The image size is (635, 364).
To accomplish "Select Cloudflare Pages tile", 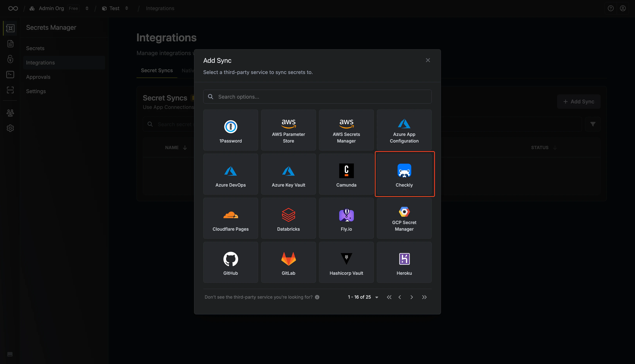I will pos(230,218).
